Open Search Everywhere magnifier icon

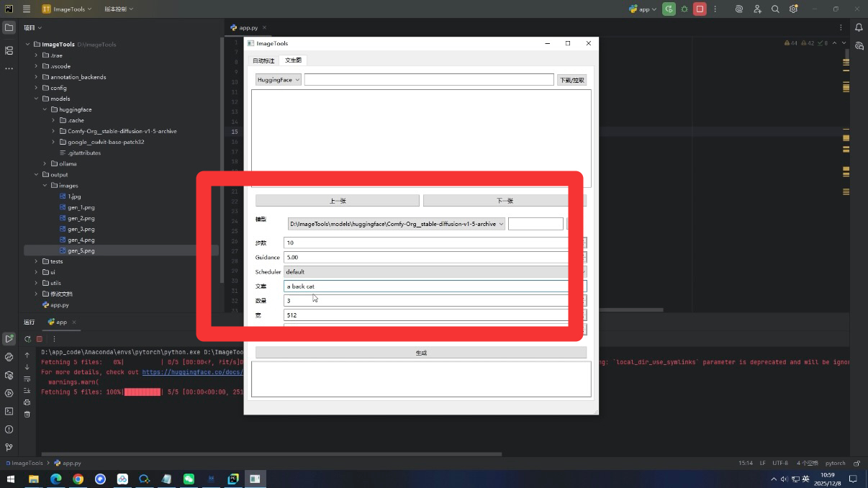(x=775, y=9)
